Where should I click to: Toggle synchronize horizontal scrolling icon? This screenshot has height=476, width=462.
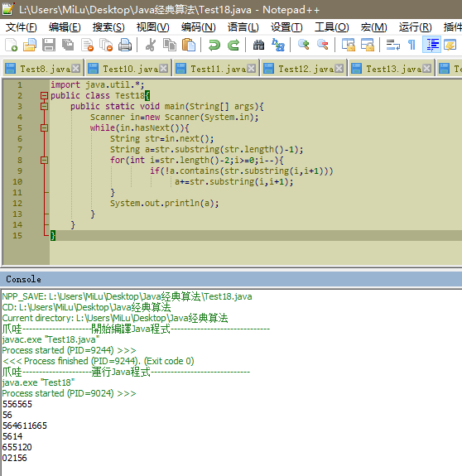point(368,45)
